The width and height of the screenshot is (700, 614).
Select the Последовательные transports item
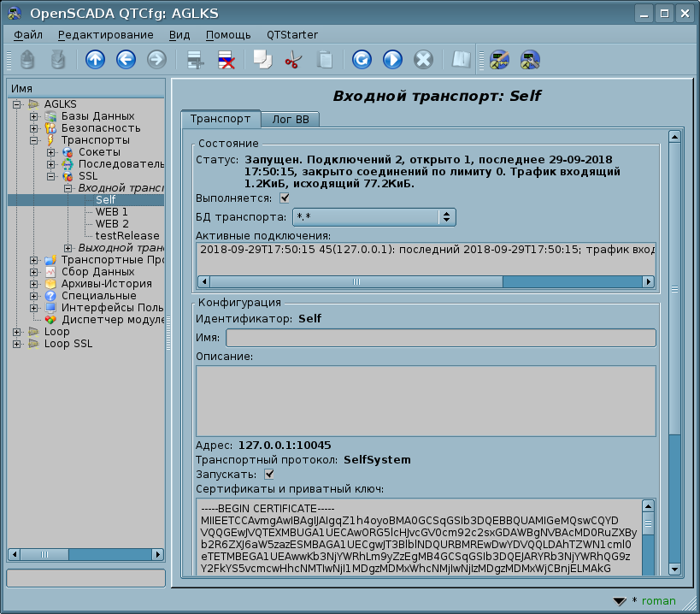[x=121, y=164]
